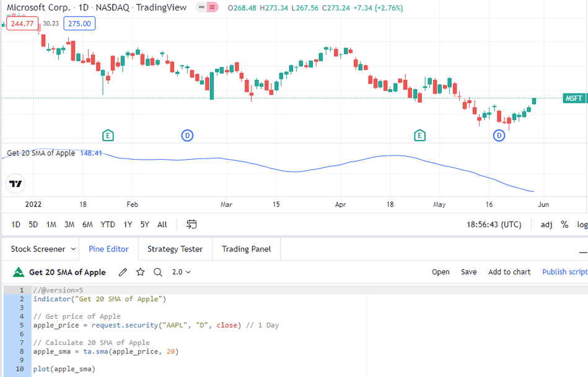Switch to the Strategy Tester tab
This screenshot has height=377, width=588.
pos(175,249)
